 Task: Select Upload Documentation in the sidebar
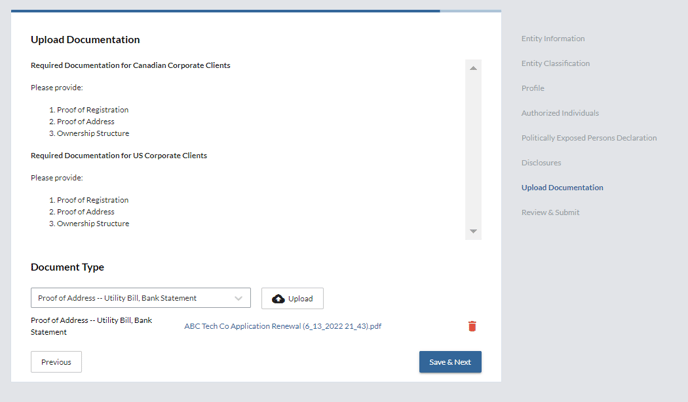coord(562,187)
